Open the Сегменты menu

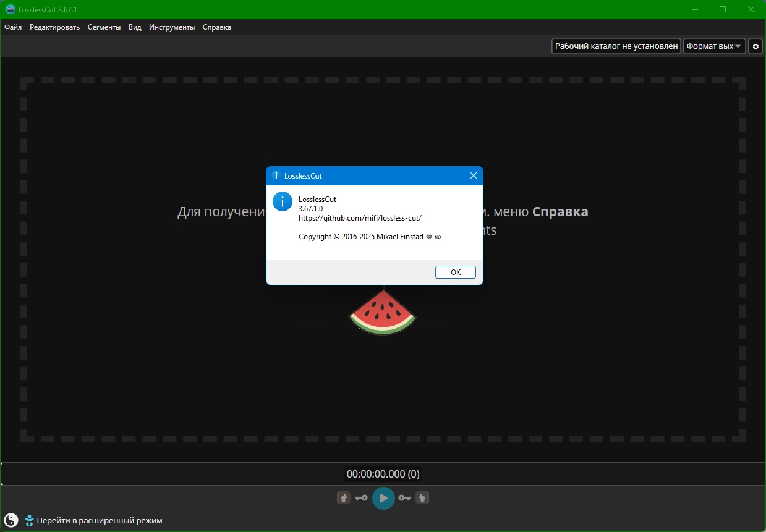(104, 27)
